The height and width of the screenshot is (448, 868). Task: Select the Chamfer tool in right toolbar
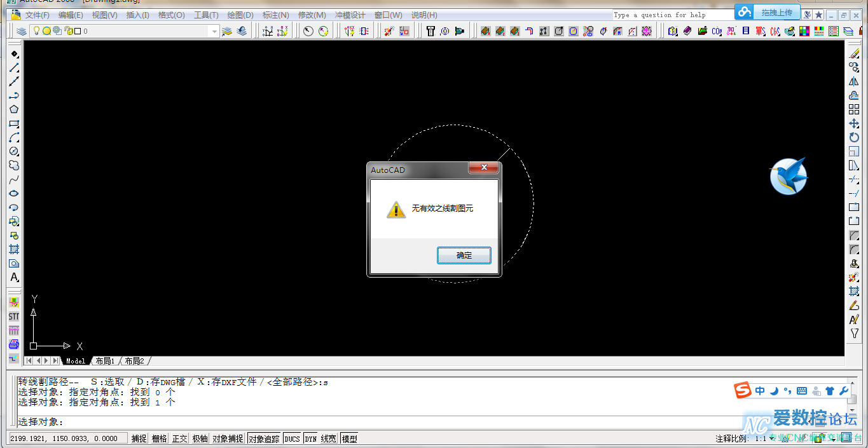pos(854,235)
